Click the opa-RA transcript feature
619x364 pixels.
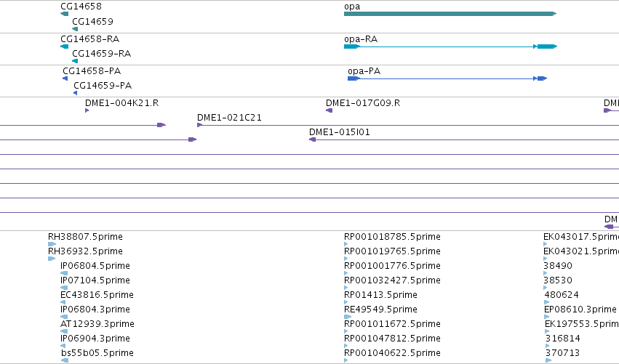point(450,46)
